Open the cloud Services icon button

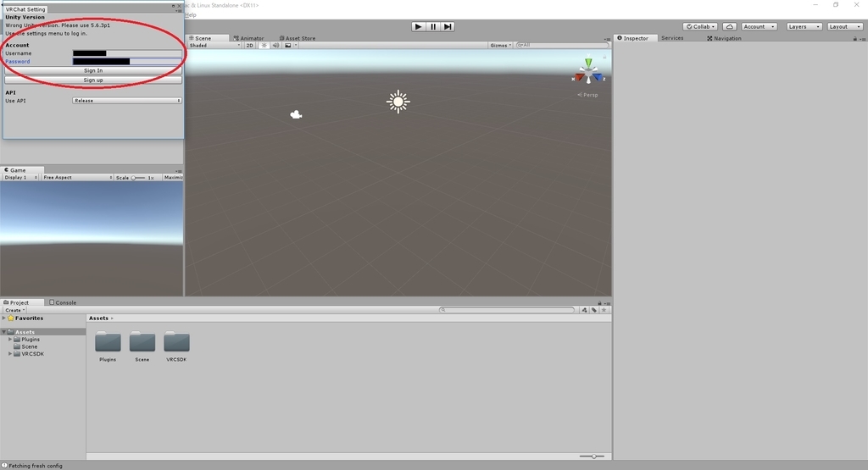pos(730,26)
